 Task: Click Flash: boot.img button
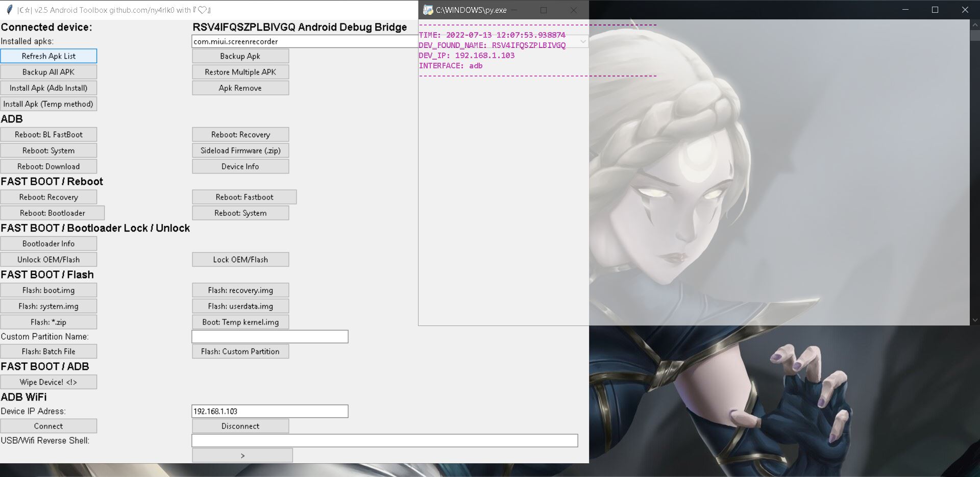click(48, 290)
